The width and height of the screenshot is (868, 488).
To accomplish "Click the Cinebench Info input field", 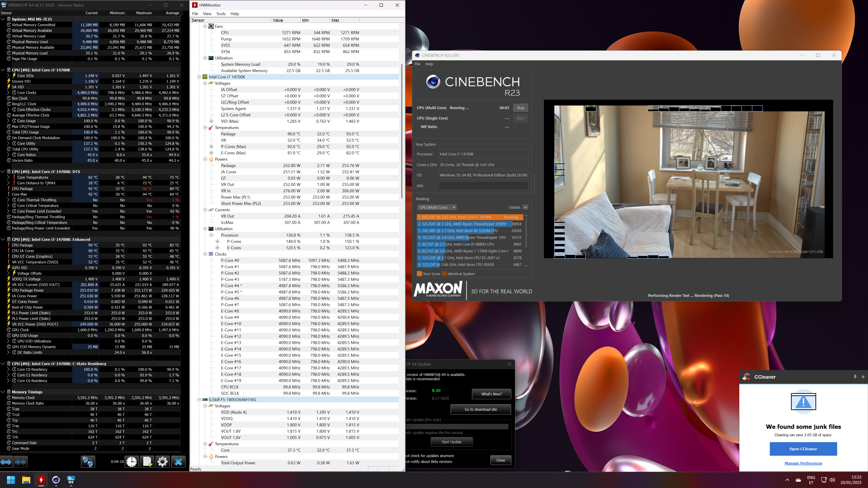I will tap(483, 185).
